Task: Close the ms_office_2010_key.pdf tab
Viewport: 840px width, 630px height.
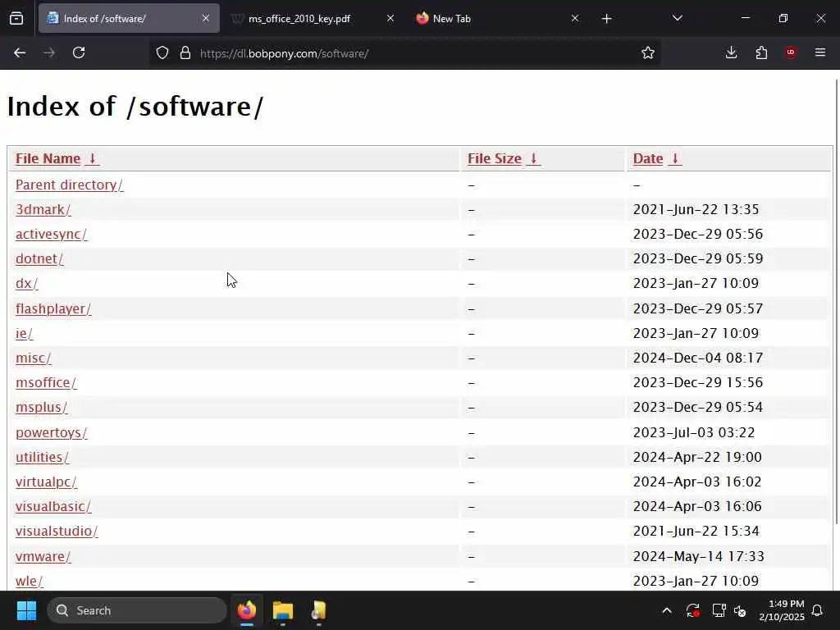Action: coord(390,18)
